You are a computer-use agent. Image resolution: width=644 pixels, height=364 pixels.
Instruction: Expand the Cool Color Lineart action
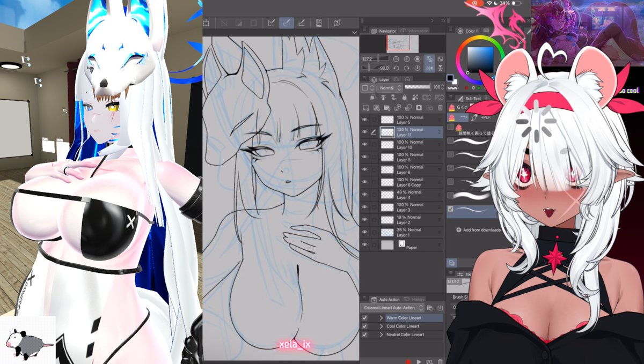click(x=381, y=326)
